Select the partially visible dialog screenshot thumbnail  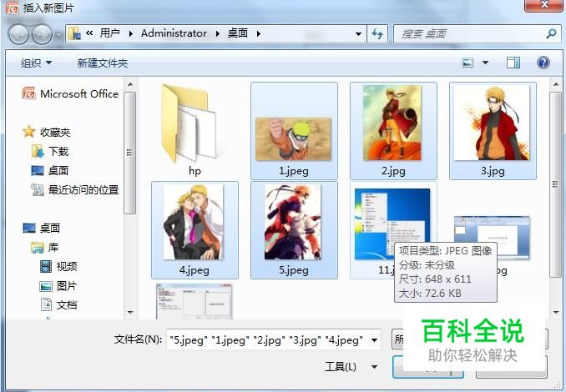(195, 301)
